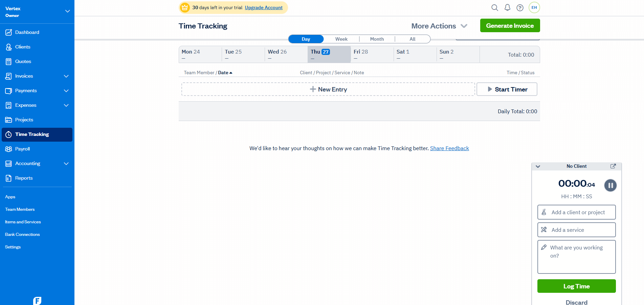
Task: View notifications via the bell icon
Action: (507, 7)
